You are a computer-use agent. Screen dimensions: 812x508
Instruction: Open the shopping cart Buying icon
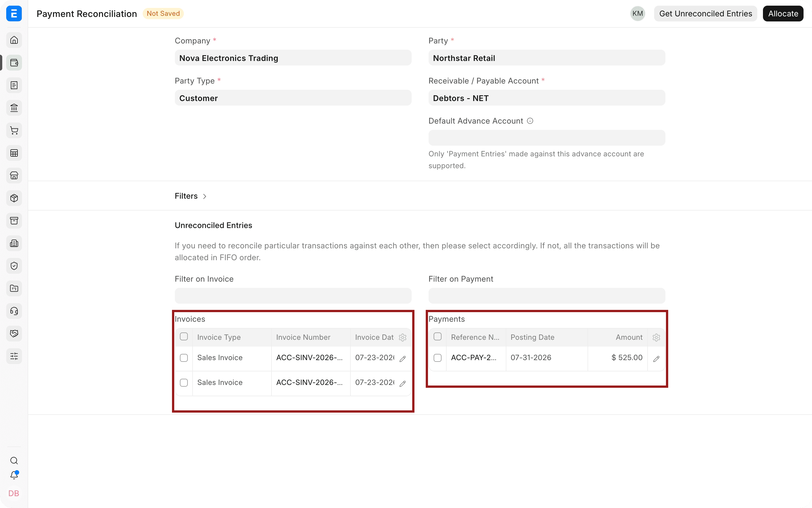(x=14, y=130)
